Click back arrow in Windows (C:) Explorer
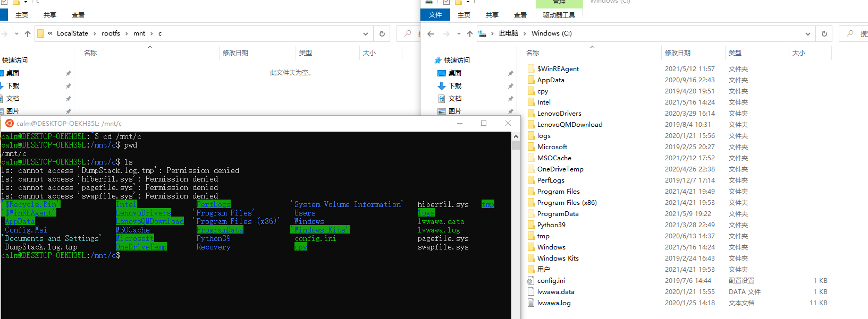This screenshot has height=319, width=868. (431, 33)
